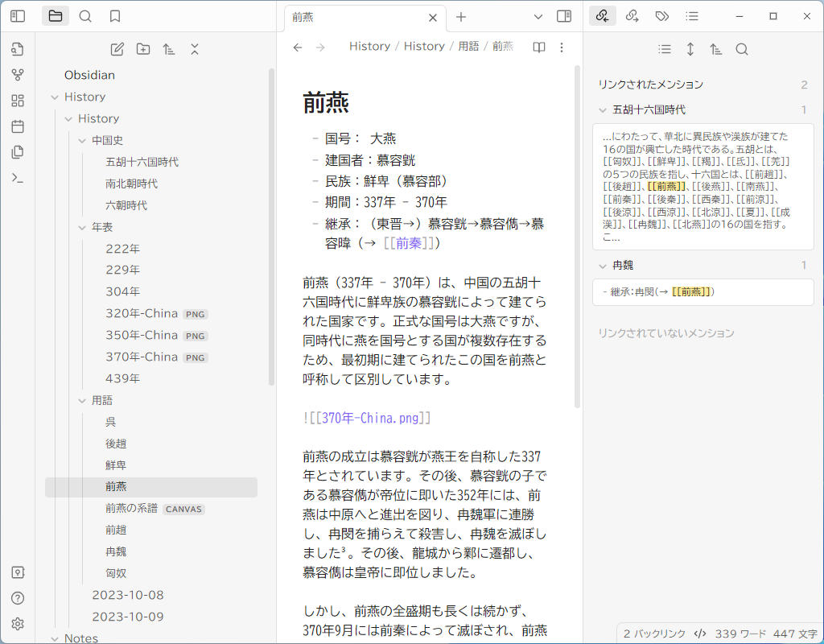Open the note's more options menu

pos(561,47)
